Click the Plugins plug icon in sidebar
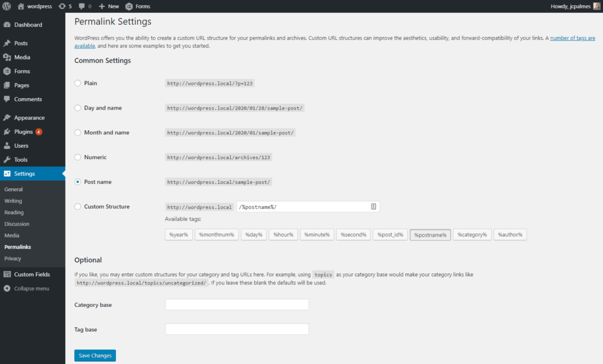The image size is (603, 364). point(7,131)
